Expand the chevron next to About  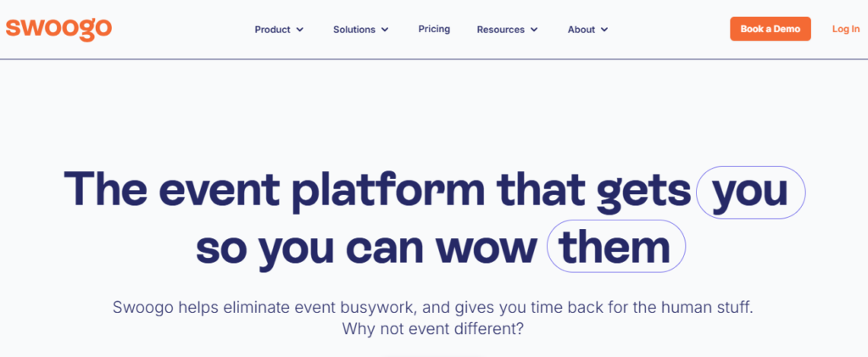tap(604, 30)
